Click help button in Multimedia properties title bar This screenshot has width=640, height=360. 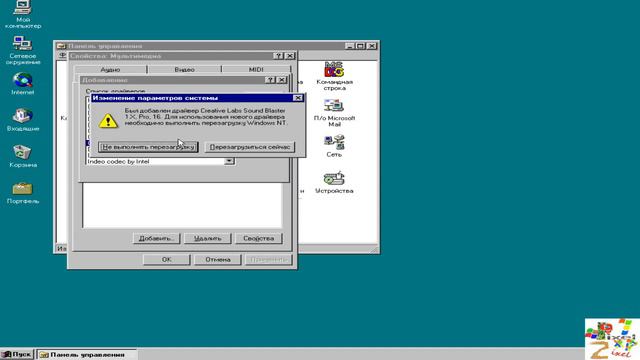tap(278, 56)
